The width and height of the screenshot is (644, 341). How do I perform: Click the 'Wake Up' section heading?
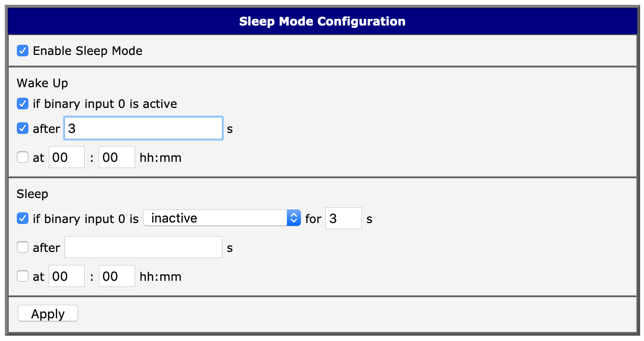pos(42,83)
